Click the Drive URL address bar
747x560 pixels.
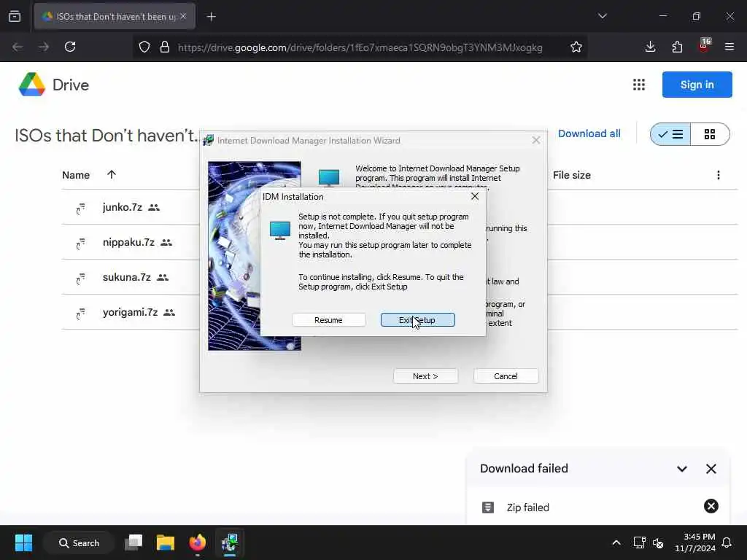pyautogui.click(x=360, y=47)
